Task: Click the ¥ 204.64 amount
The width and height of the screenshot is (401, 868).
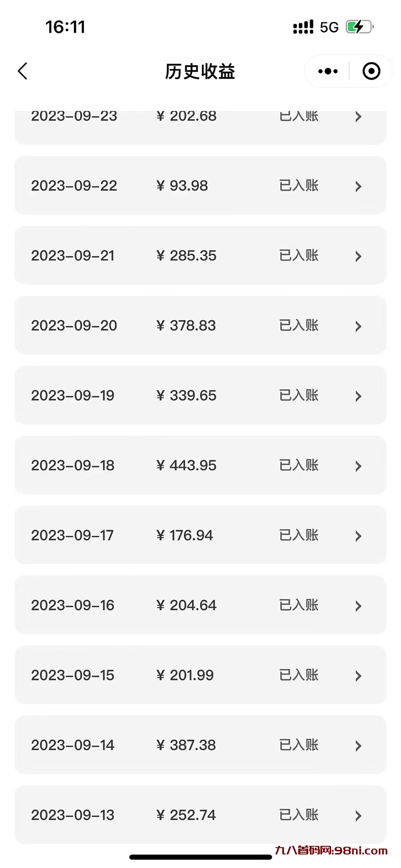Action: click(x=186, y=605)
